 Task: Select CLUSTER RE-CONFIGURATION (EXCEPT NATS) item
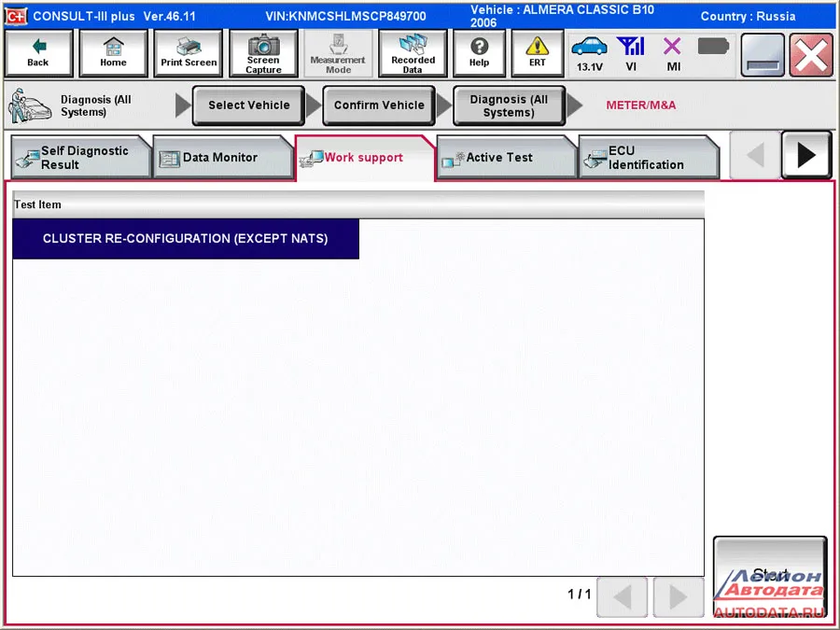186,239
